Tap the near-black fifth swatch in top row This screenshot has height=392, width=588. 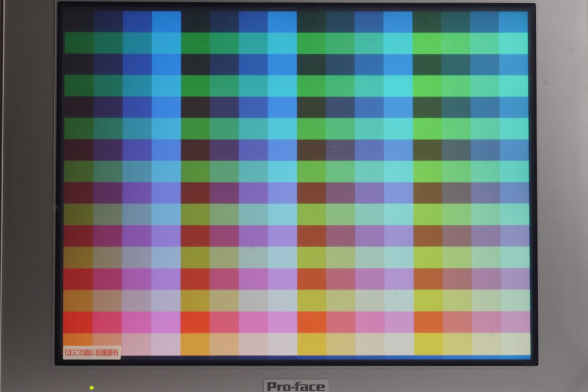tap(195, 21)
